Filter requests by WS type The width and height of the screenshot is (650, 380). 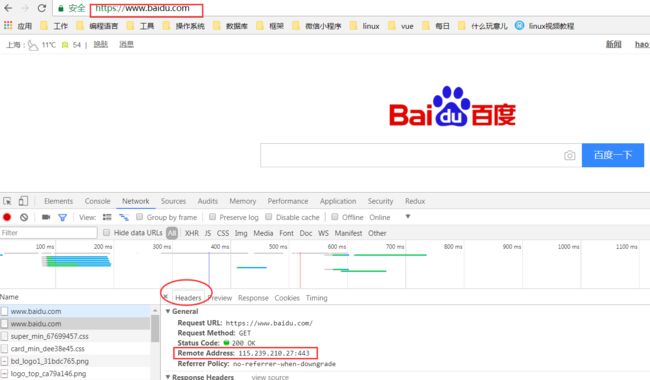(323, 233)
